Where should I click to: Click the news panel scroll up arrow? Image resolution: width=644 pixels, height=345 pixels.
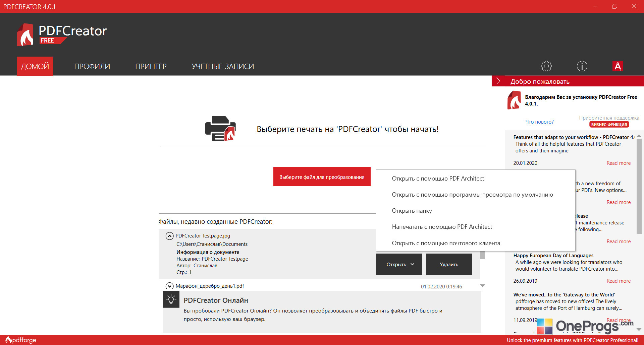click(639, 136)
